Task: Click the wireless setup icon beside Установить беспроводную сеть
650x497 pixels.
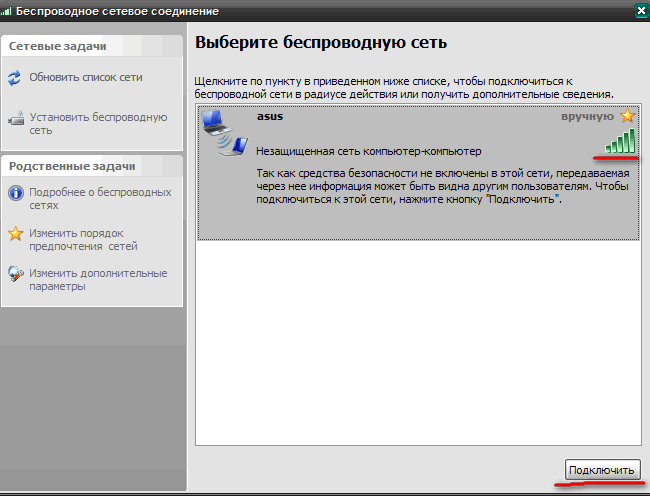Action: click(x=16, y=119)
